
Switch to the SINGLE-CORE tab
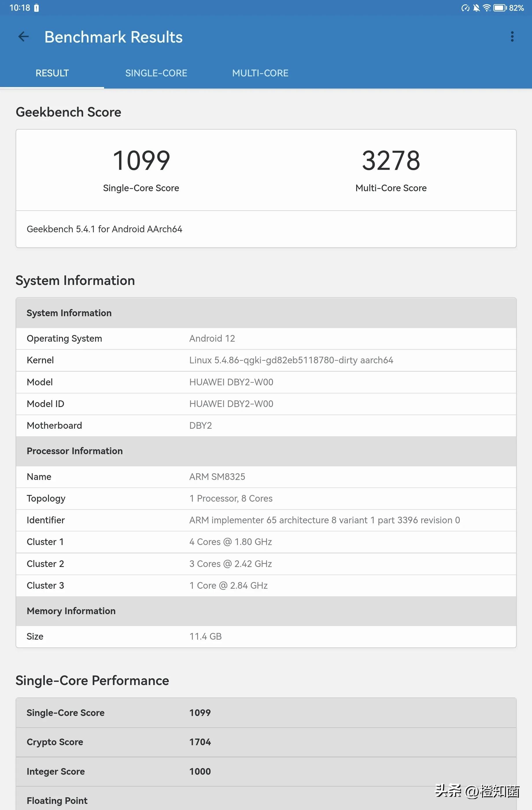pos(156,73)
